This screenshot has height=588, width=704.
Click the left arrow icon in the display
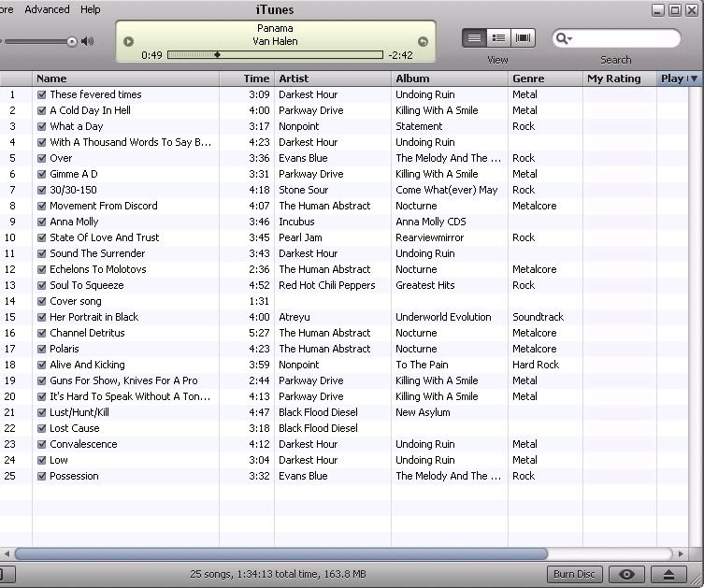coord(128,41)
